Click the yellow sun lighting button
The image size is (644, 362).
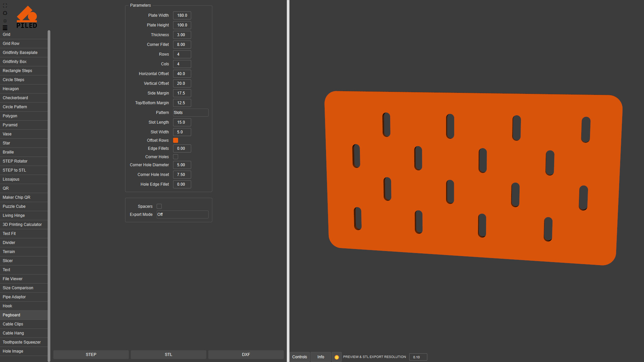[336, 357]
